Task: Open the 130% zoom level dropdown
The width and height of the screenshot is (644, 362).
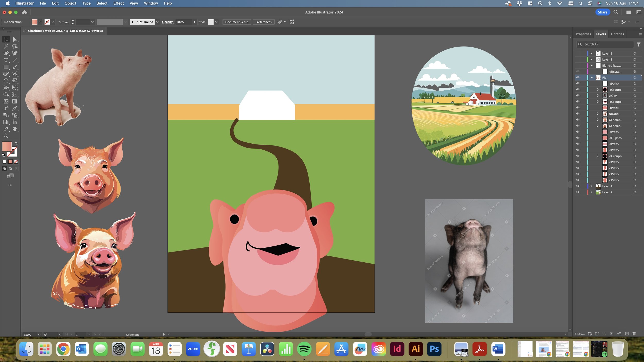Action: pos(39,335)
